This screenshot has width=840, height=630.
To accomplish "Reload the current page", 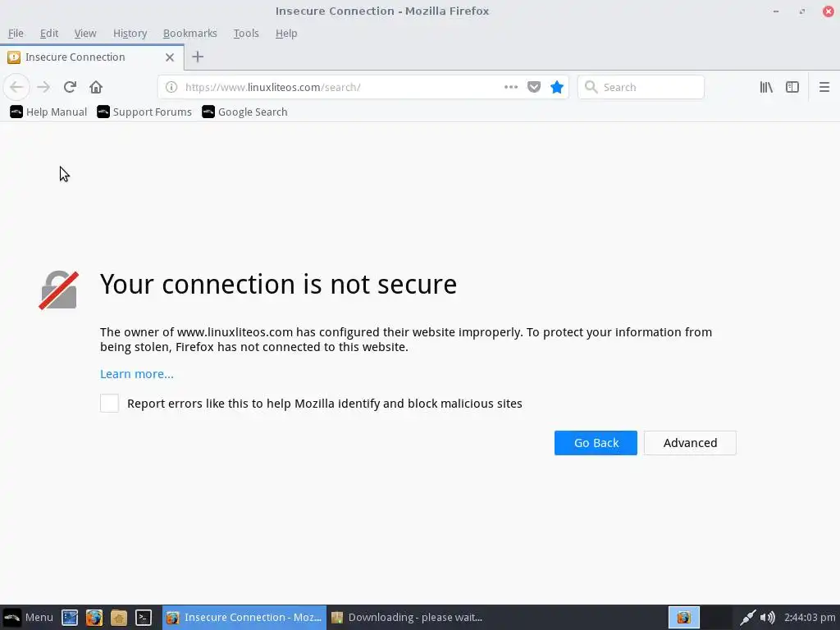I will pos(70,87).
